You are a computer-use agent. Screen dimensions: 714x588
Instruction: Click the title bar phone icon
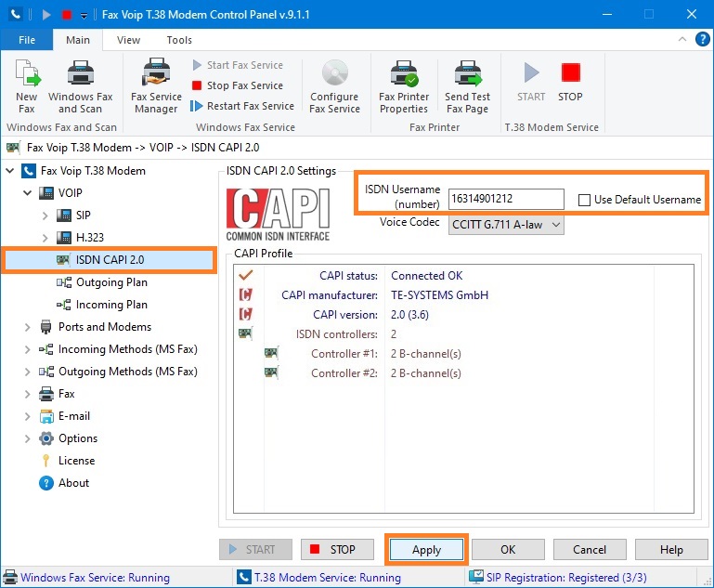[x=16, y=15]
